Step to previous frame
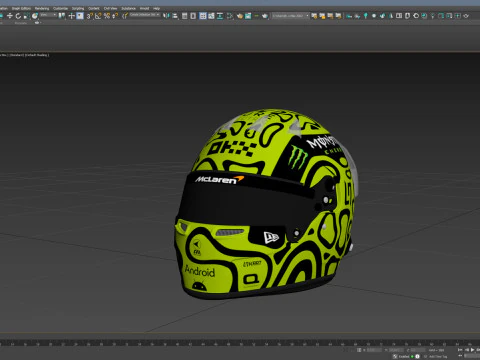Screen dimensions: 480x360 click(x=466, y=350)
